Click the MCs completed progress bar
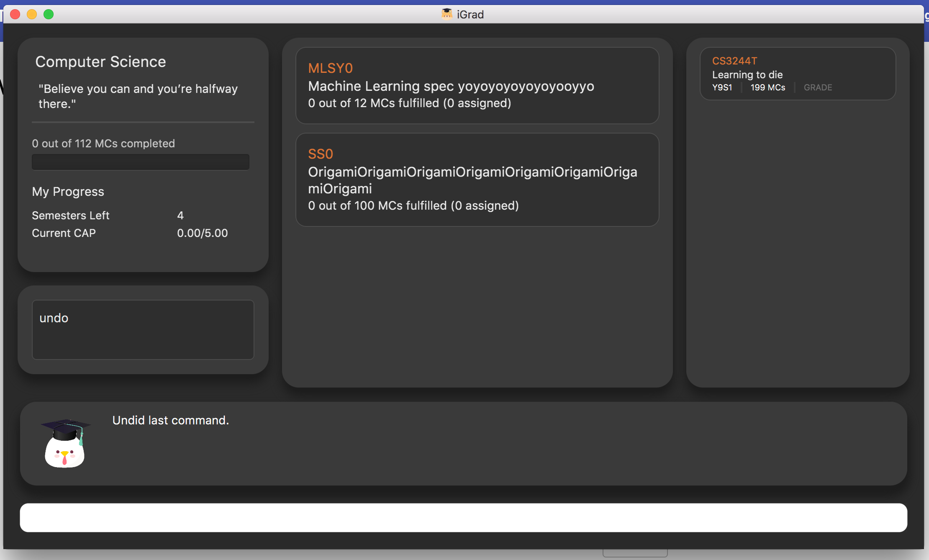 (141, 162)
